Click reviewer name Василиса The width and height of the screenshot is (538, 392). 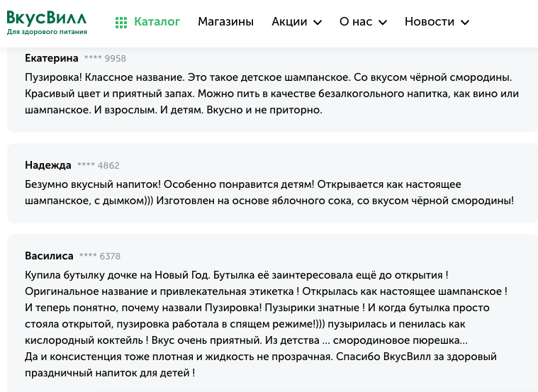(x=49, y=256)
